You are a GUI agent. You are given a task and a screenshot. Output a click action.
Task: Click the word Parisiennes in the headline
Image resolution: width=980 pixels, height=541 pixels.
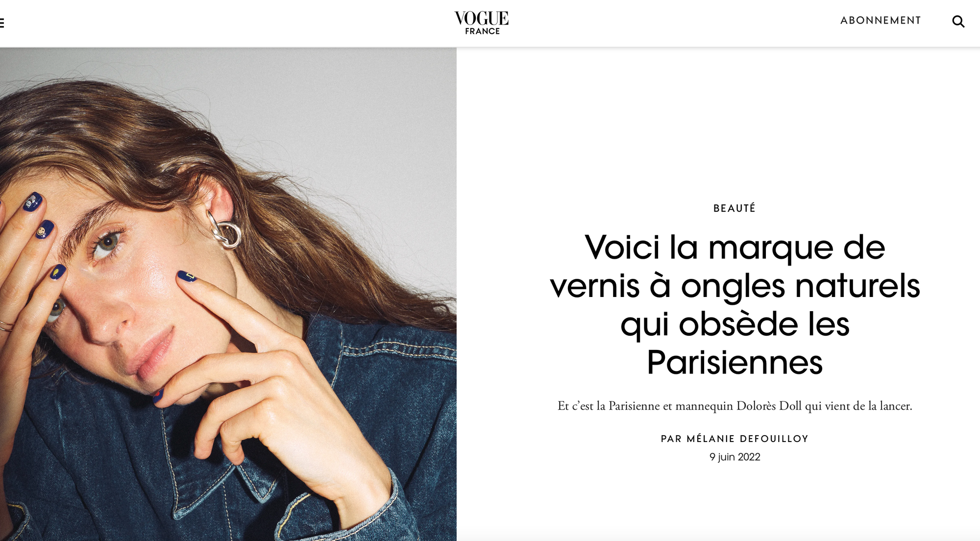(x=735, y=363)
